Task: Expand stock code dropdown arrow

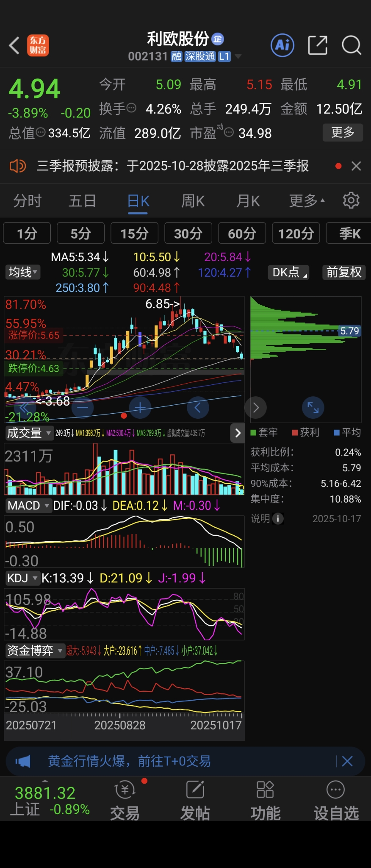Action: point(238,56)
